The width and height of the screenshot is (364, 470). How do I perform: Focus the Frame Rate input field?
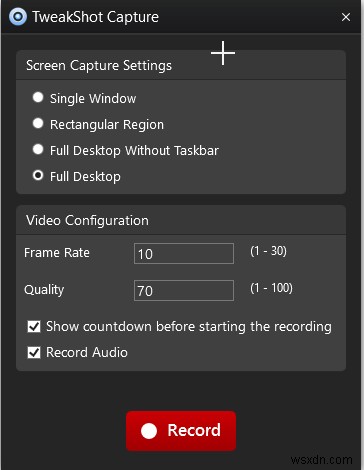(x=184, y=254)
